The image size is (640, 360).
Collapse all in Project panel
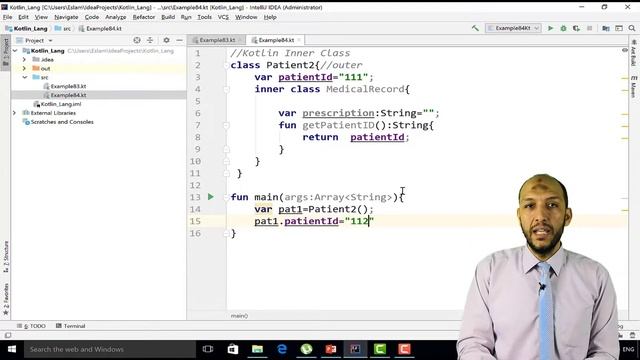pos(150,40)
